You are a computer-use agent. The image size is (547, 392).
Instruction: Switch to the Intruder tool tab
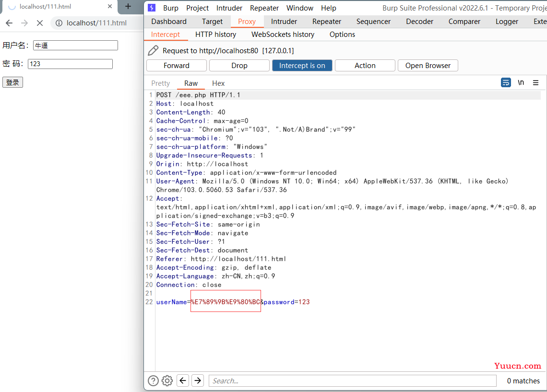click(284, 22)
